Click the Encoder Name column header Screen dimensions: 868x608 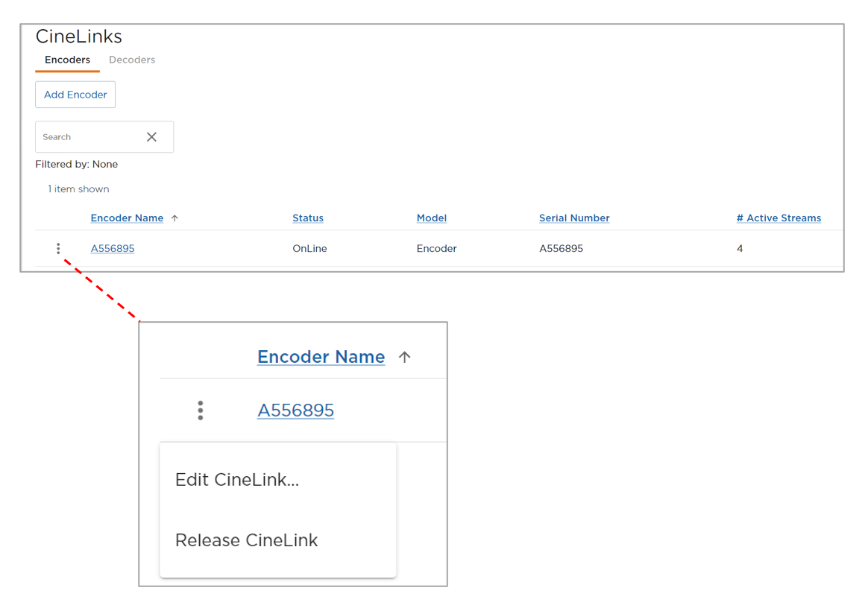click(x=127, y=218)
